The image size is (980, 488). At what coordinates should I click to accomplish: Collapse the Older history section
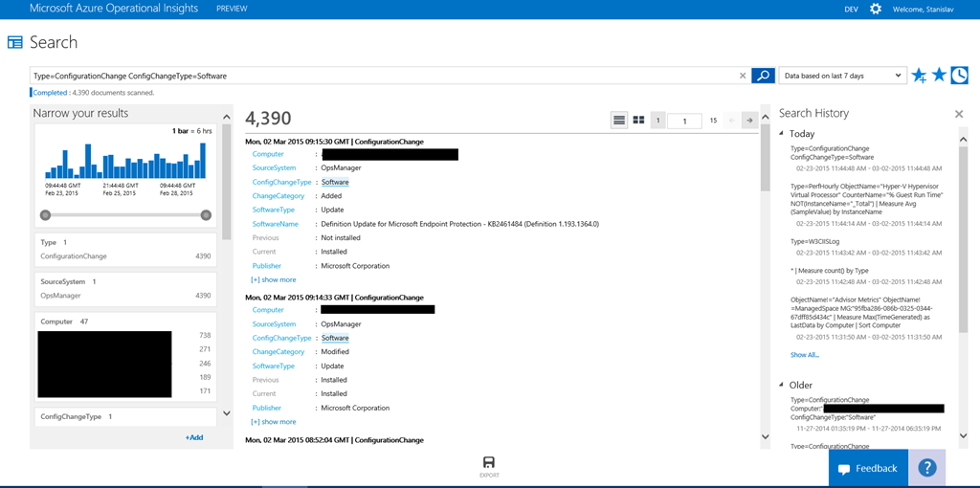pyautogui.click(x=782, y=385)
